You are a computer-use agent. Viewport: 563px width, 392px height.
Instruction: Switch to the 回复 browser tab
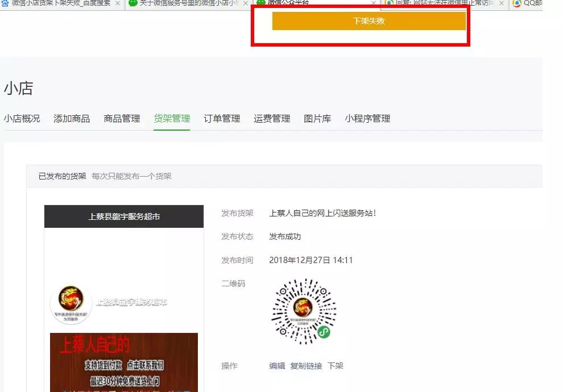(445, 3)
